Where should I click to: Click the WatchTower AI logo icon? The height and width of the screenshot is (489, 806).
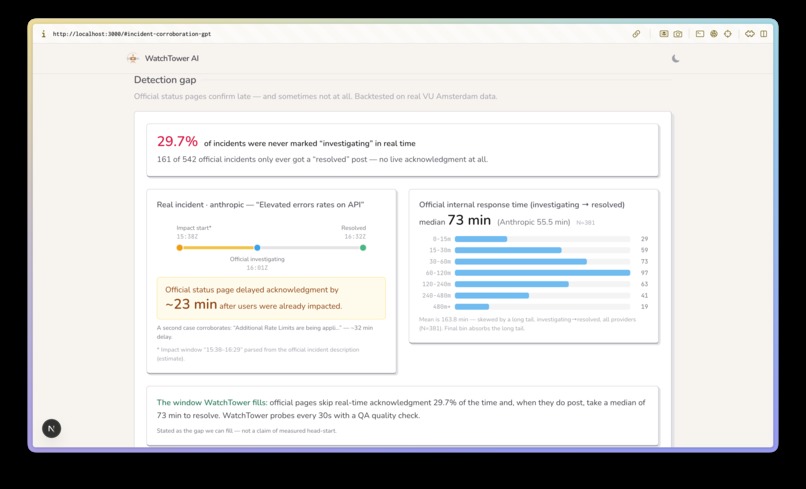(x=133, y=59)
